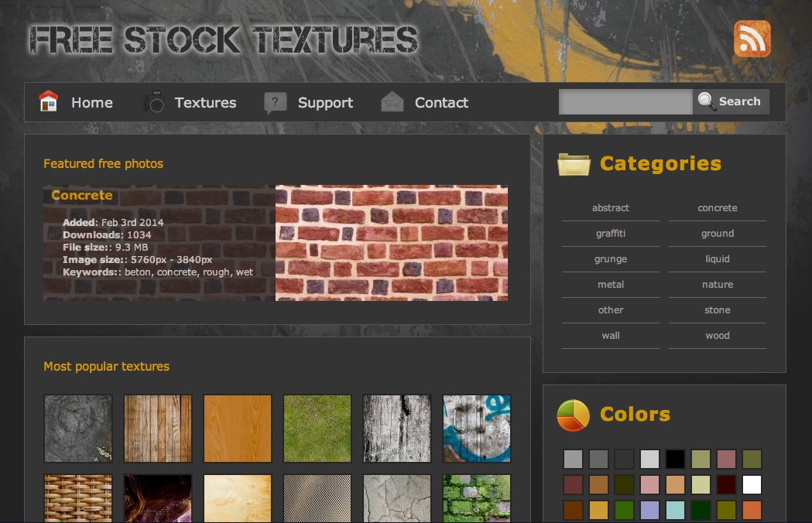Open the cracked concrete thumbnail
812x523 pixels.
397,498
